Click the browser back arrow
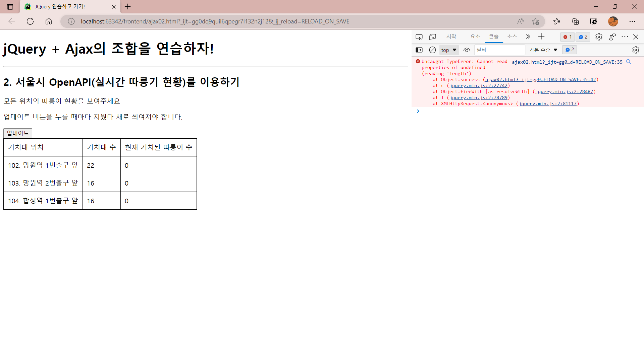The image size is (644, 345). (x=12, y=21)
